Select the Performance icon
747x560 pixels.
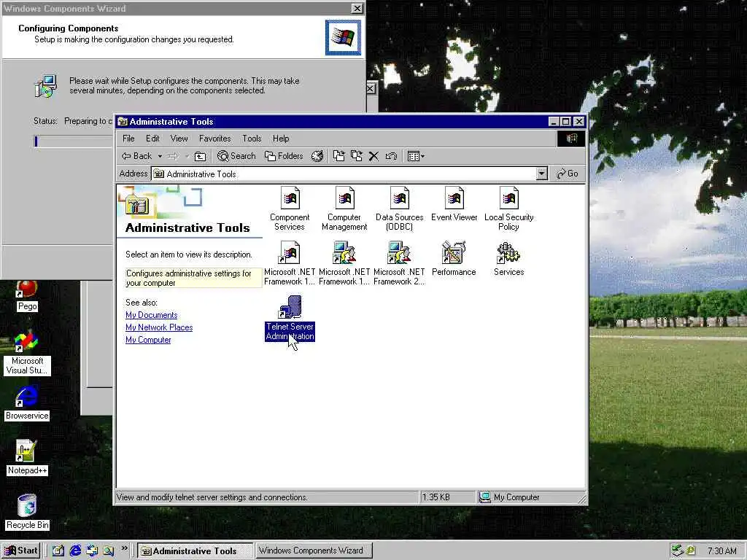tap(454, 259)
